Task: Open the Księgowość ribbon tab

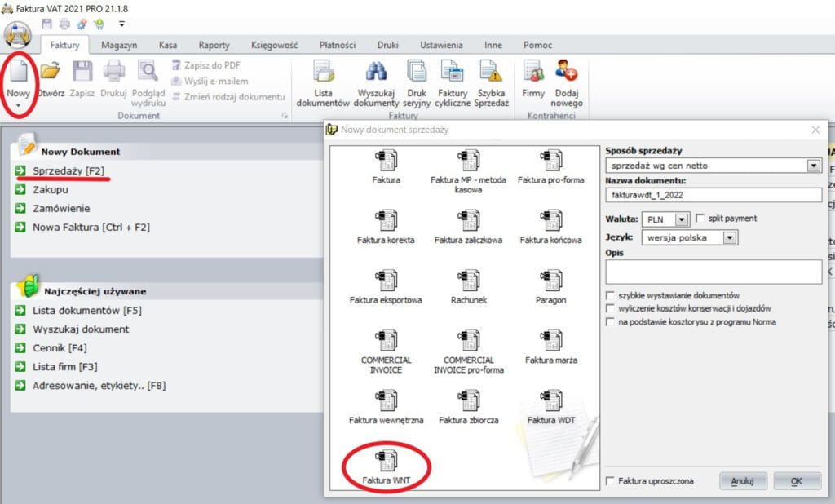Action: pos(274,46)
